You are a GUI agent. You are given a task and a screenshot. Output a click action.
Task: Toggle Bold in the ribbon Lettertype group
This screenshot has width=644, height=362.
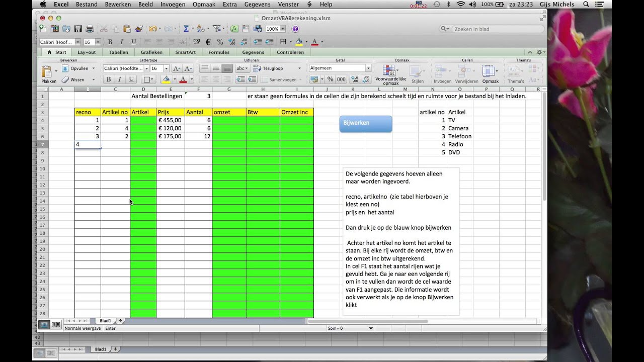point(108,79)
